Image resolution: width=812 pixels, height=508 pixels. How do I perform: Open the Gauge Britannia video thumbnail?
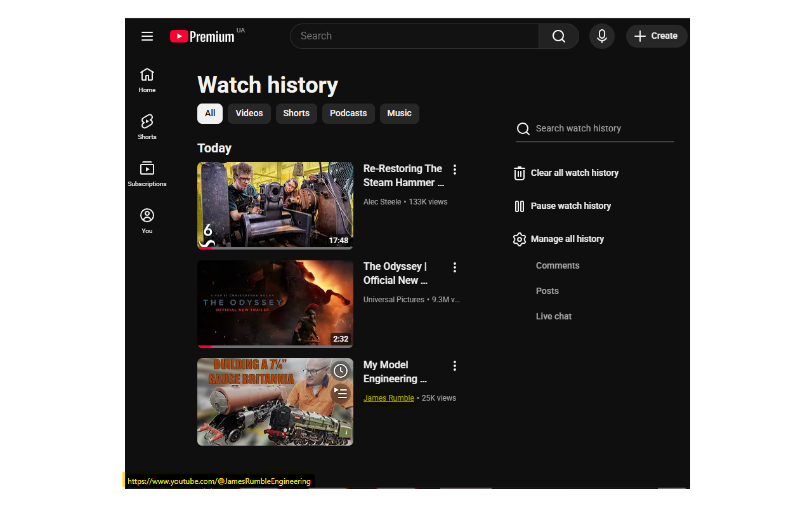pyautogui.click(x=275, y=402)
